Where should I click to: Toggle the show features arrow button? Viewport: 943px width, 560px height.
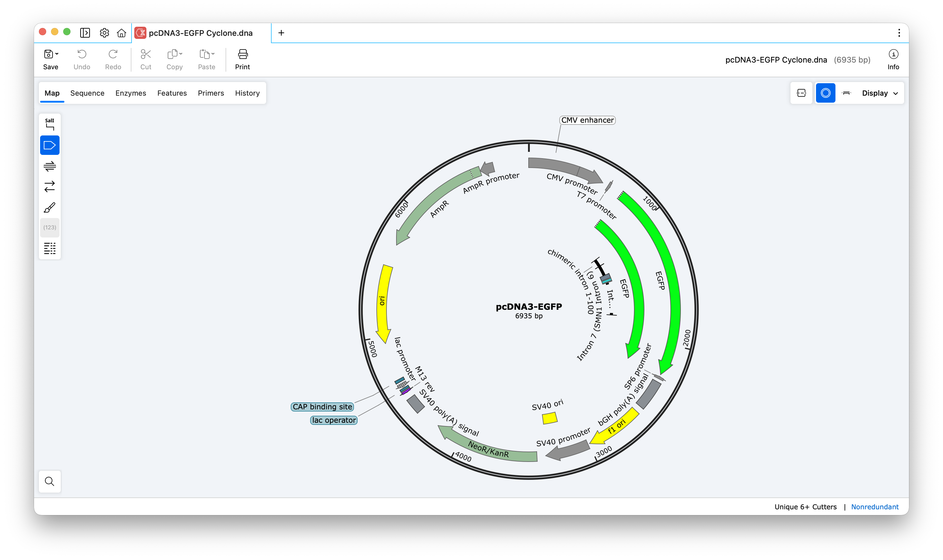pyautogui.click(x=50, y=145)
